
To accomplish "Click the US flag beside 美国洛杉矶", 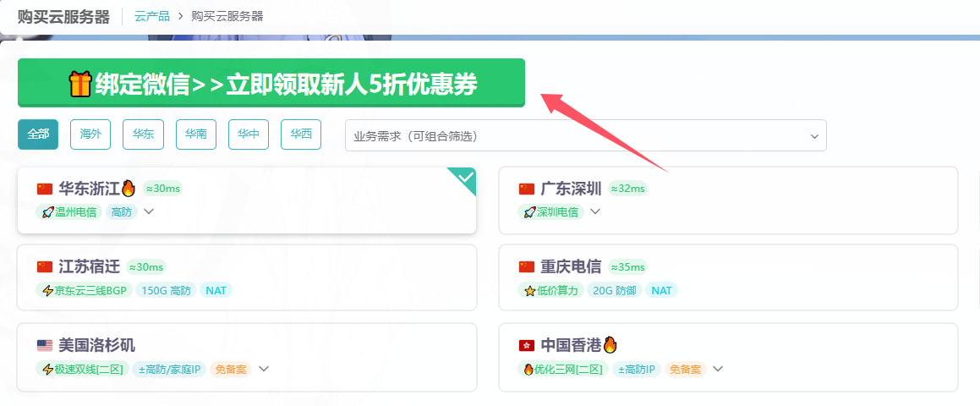I will coord(44,345).
